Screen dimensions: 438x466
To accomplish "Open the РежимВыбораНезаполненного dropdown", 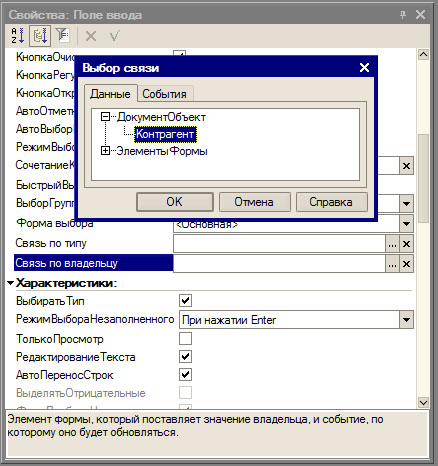I will click(406, 320).
